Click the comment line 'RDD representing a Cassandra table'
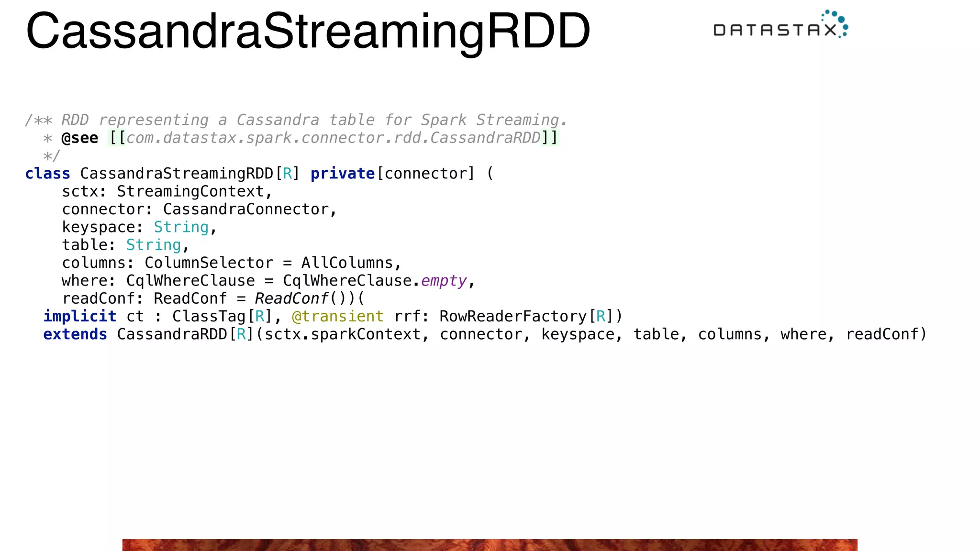 (296, 120)
